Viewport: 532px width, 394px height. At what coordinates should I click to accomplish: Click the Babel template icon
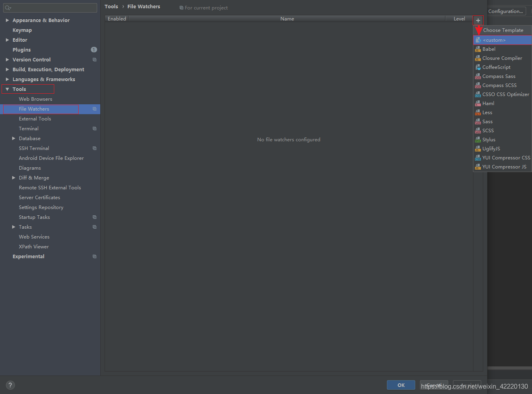(478, 49)
